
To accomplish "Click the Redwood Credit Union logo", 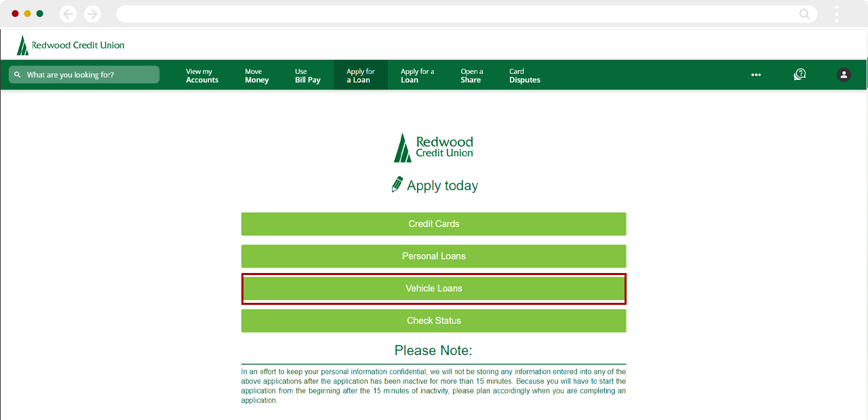I will 70,43.
